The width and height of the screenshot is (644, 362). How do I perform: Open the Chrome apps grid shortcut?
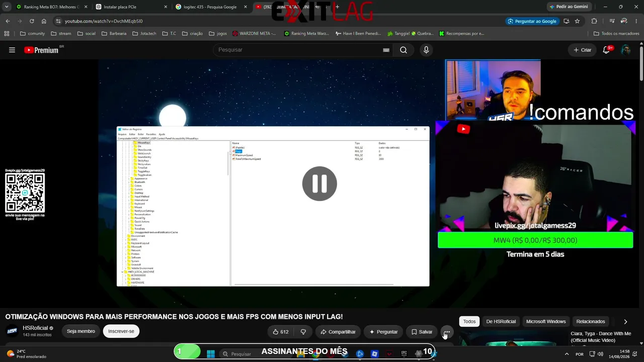(7, 34)
